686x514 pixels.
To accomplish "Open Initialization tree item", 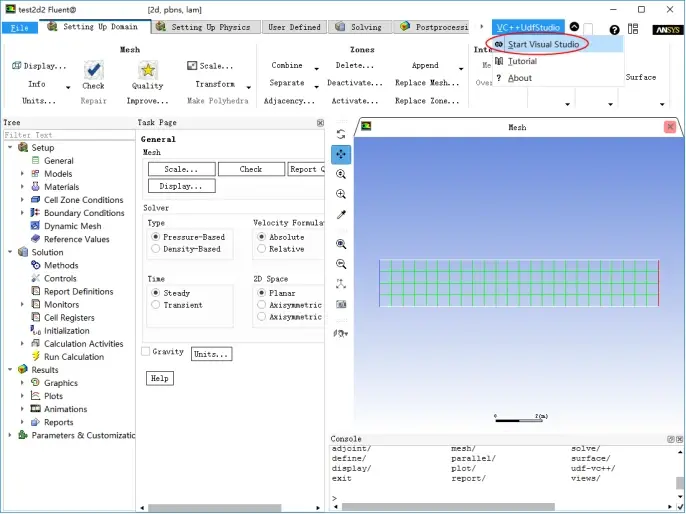I will point(66,331).
